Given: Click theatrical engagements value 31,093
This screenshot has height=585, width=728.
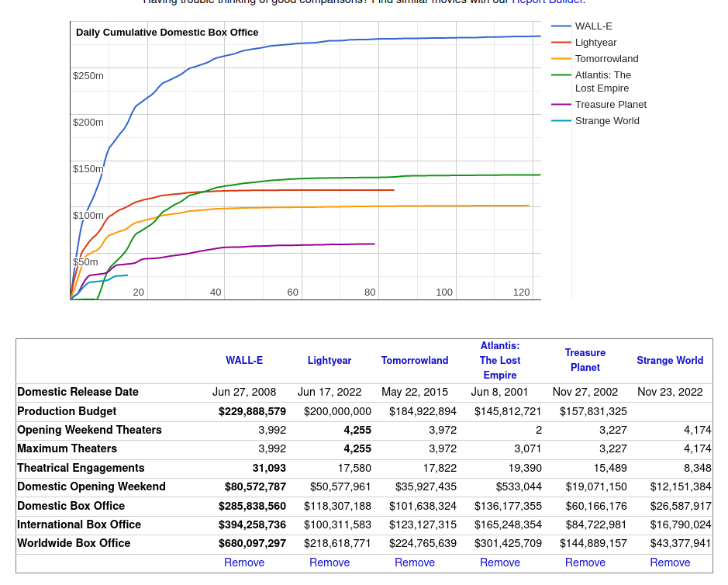Looking at the screenshot, I should click(x=269, y=469).
